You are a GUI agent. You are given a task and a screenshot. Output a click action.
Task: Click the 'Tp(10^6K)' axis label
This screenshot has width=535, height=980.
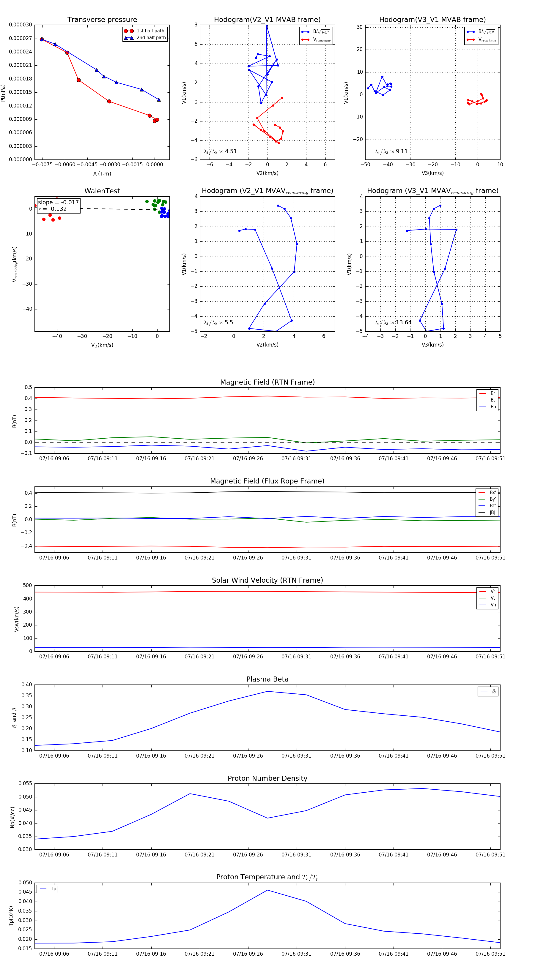click(11, 916)
